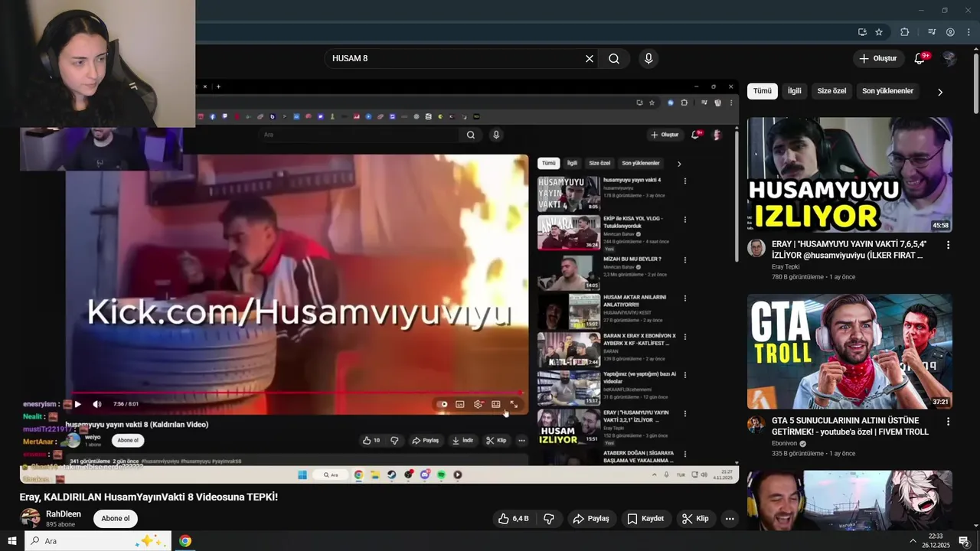
Task: Open the RahDleen channel name link
Action: click(64, 514)
